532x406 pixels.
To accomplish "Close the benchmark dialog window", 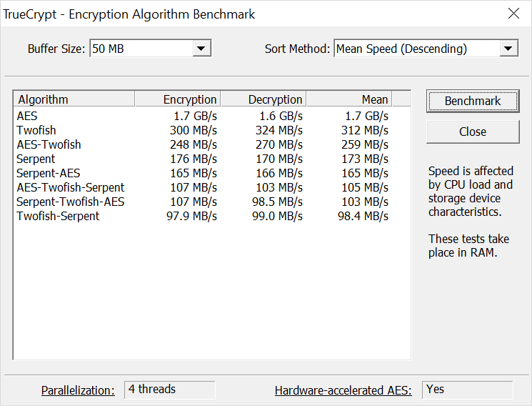I will [x=513, y=14].
